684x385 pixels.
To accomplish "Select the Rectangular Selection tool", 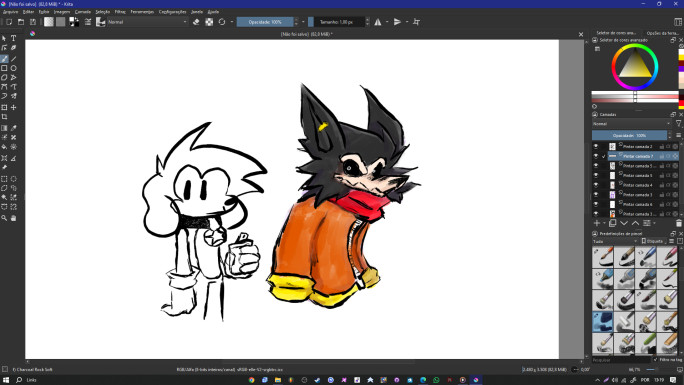I will coord(4,179).
